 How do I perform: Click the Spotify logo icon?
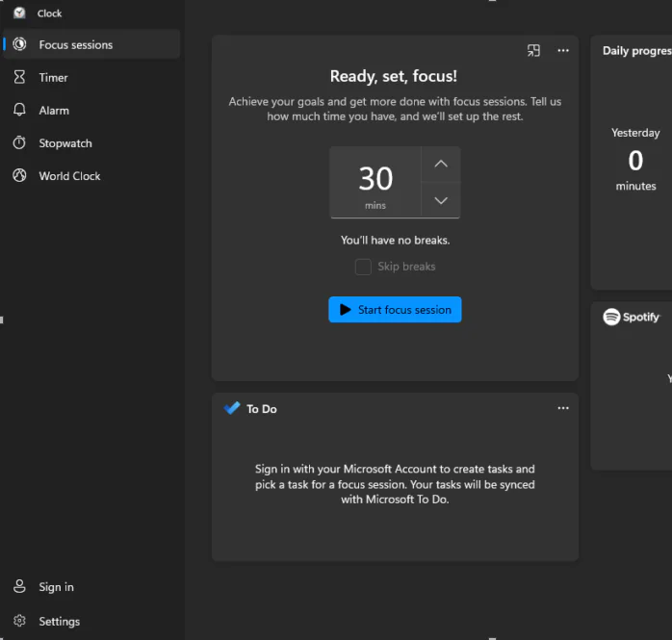coord(611,317)
